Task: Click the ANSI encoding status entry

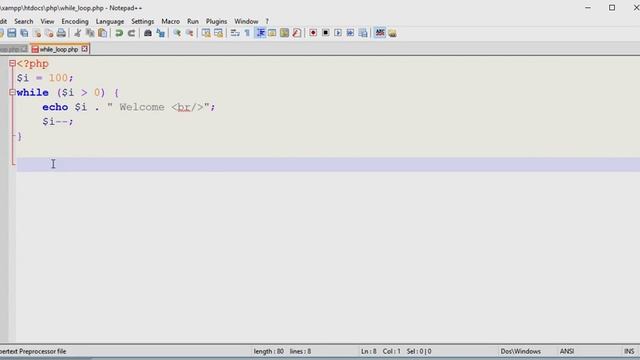Action: pyautogui.click(x=567, y=351)
